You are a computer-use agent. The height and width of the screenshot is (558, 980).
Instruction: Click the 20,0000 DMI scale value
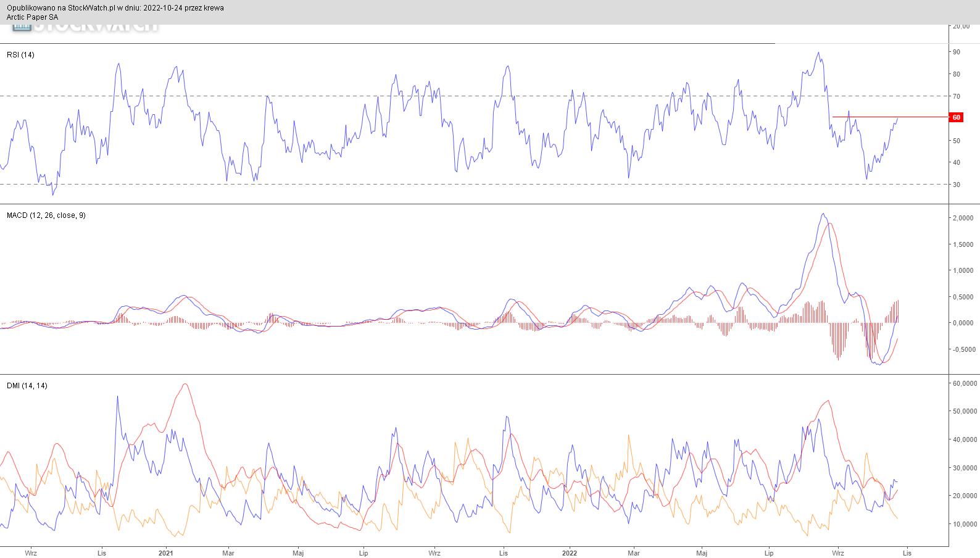coord(965,496)
